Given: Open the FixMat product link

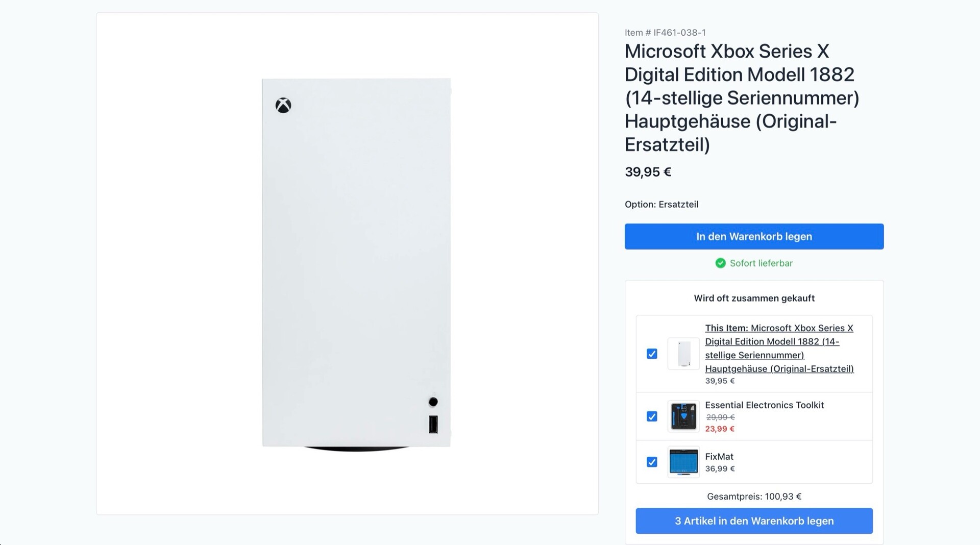Looking at the screenshot, I should [x=719, y=457].
